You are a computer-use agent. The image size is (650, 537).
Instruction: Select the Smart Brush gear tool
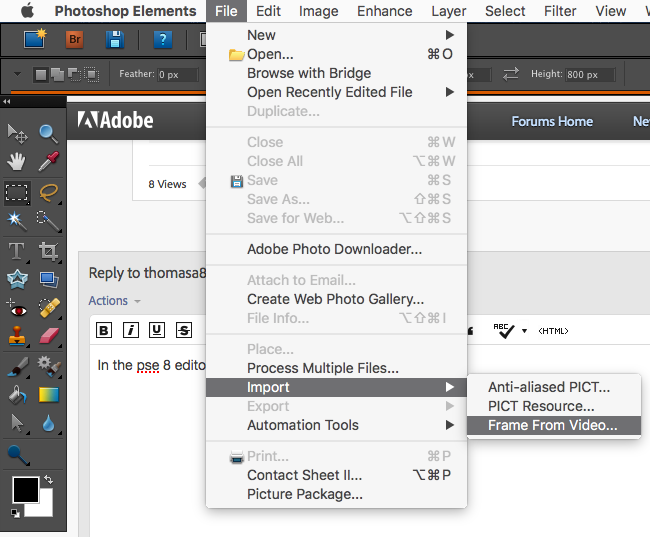(x=49, y=367)
